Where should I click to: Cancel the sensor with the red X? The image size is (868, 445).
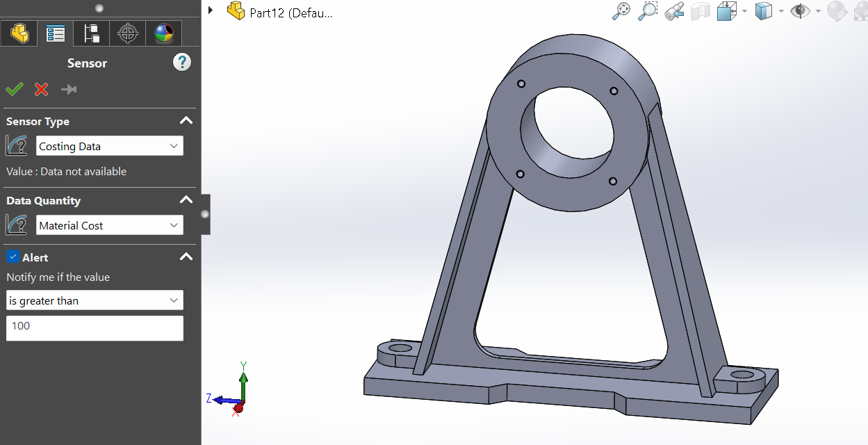(x=42, y=89)
